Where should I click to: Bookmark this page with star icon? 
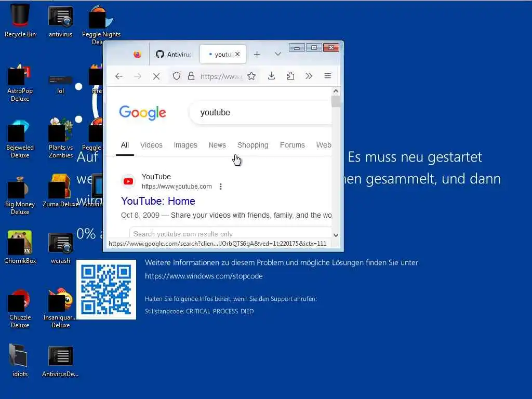click(x=251, y=76)
